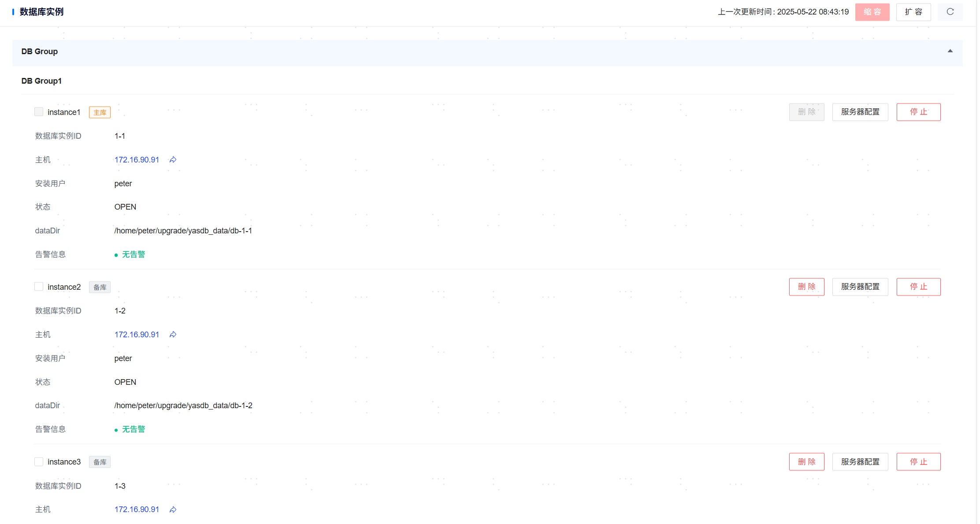The width and height of the screenshot is (980, 524).
Task: Open host link icon for instance1
Action: click(173, 160)
